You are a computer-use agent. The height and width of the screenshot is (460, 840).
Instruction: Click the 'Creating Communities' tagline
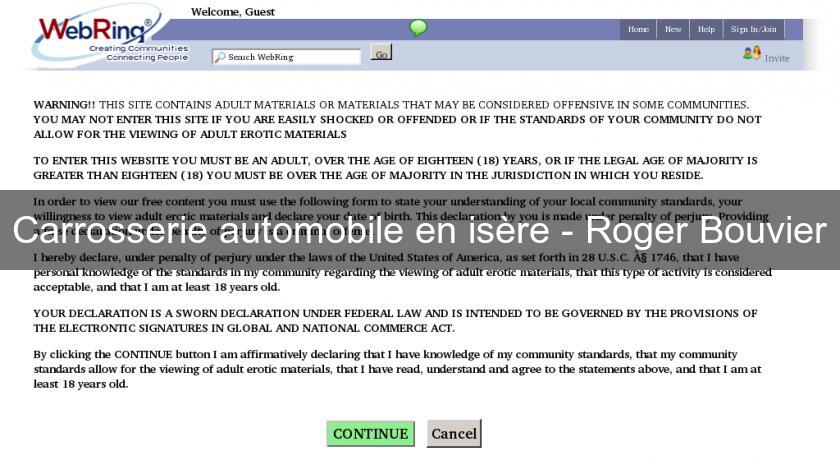click(139, 48)
